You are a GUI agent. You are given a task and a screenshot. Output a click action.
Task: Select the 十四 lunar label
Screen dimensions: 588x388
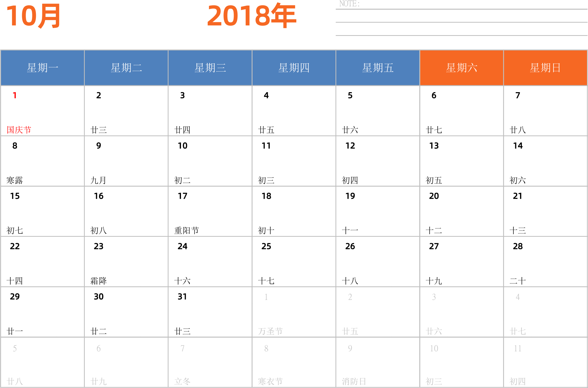15,281
